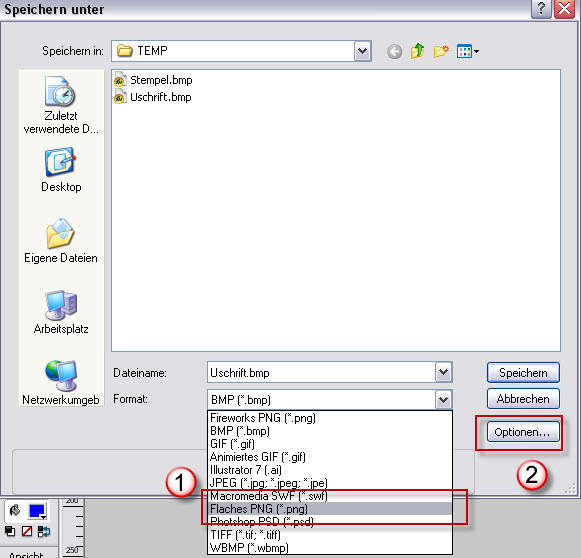Open the Arbeitsplatz location
581x558 pixels.
click(61, 312)
